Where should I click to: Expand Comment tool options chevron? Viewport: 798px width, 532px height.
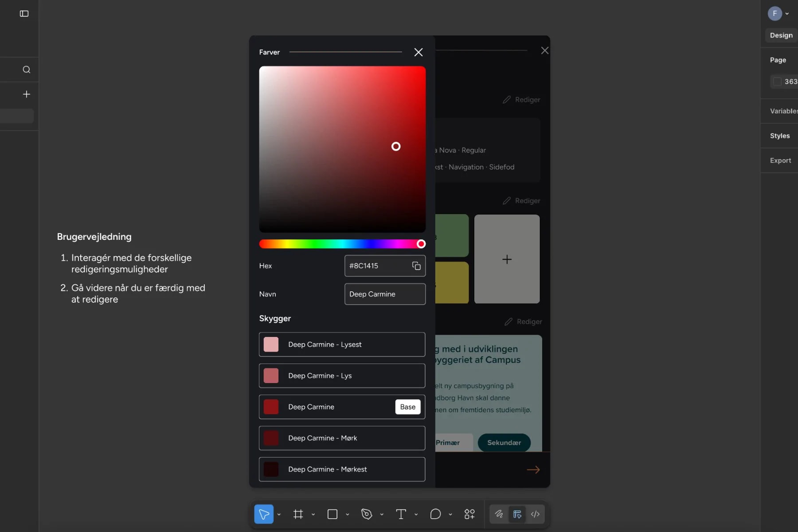450,515
